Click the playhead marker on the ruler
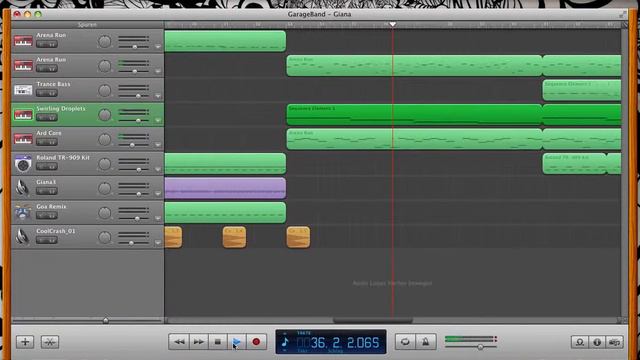This screenshot has width=640, height=360. (393, 24)
